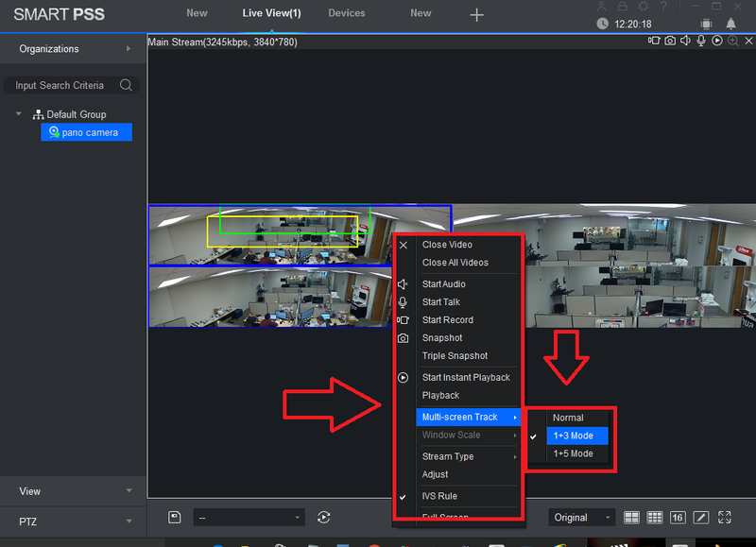Select 1+3 Mode tracking option
756x547 pixels.
pos(573,436)
